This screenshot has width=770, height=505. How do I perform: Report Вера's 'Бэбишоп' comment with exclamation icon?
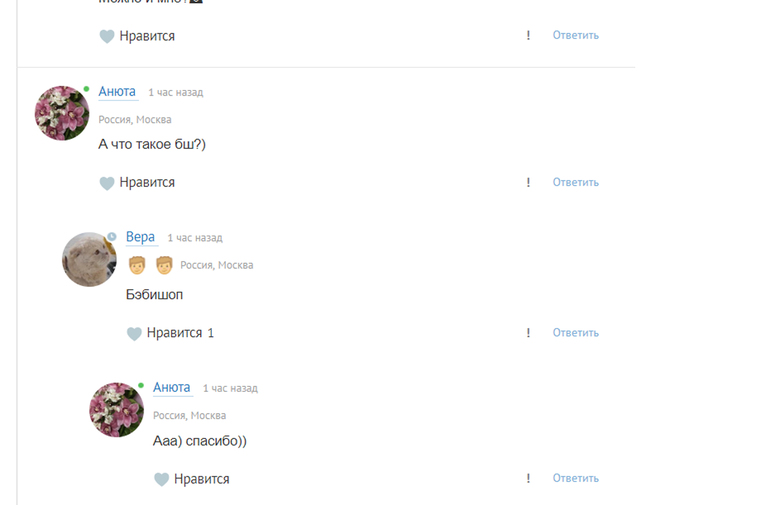coord(528,333)
